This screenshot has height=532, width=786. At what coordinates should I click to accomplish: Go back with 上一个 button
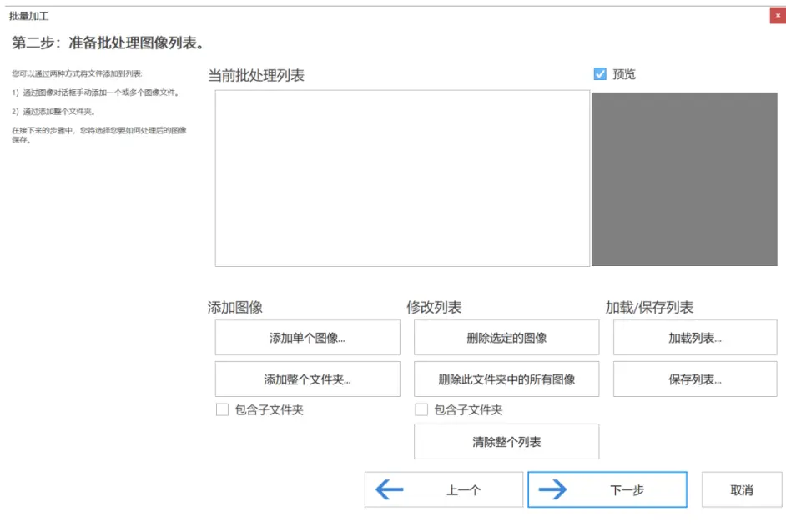coord(444,489)
